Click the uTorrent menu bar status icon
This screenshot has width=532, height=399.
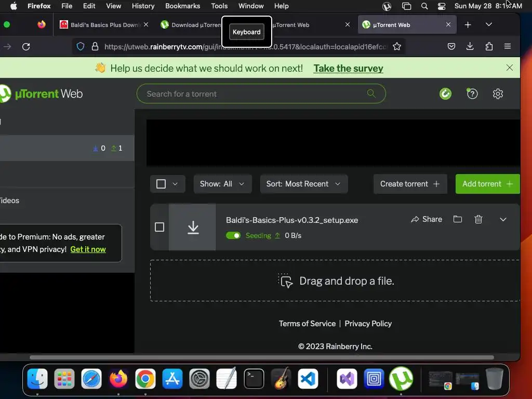387,6
